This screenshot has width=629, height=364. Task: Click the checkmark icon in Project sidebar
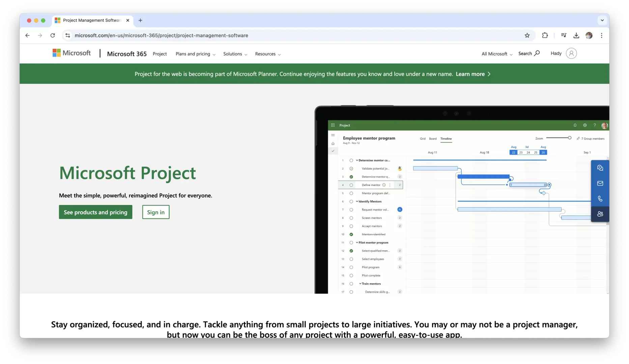click(x=333, y=151)
